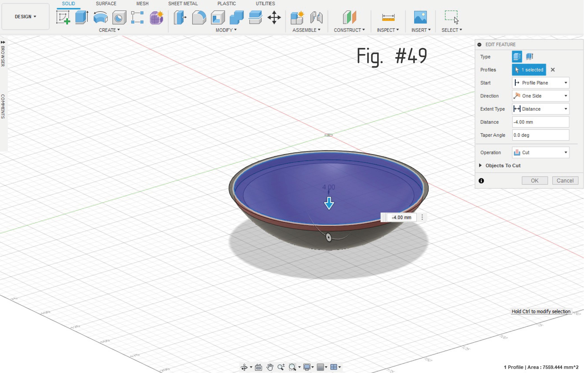Clear the Profiles selection with X
Viewport: 588px width, 373px height.
(553, 70)
